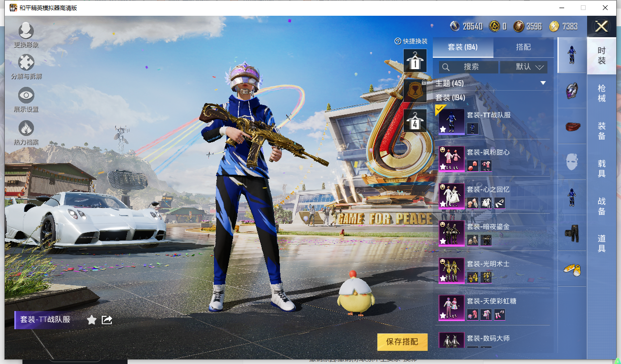Open the face mask category icon
The image size is (621, 364).
(x=572, y=162)
